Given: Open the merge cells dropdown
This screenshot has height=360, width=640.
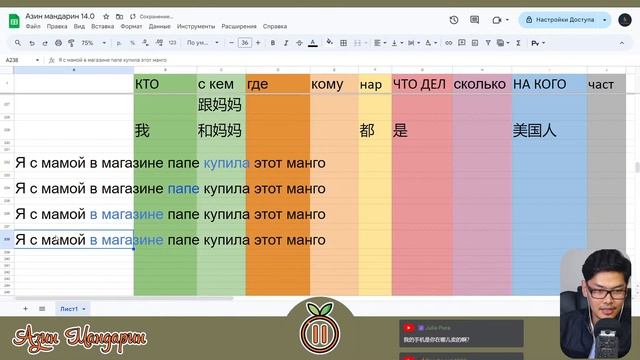Looking at the screenshot, I should pos(366,43).
